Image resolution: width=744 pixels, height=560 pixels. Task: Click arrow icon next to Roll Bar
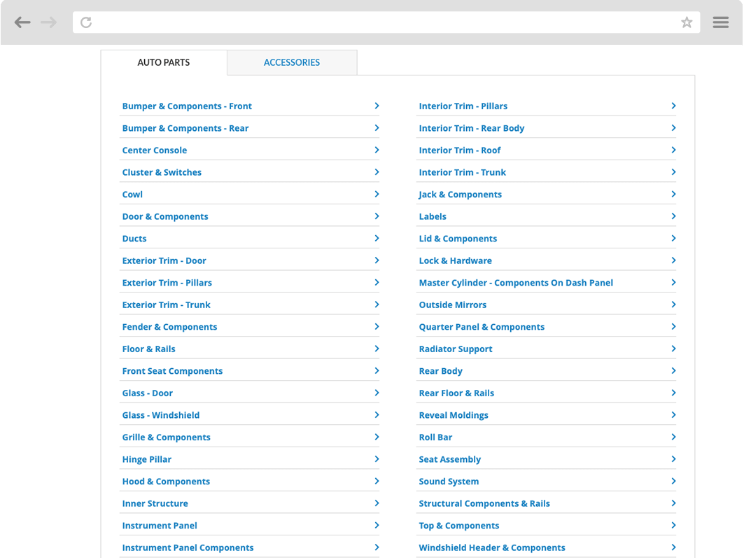tap(673, 437)
